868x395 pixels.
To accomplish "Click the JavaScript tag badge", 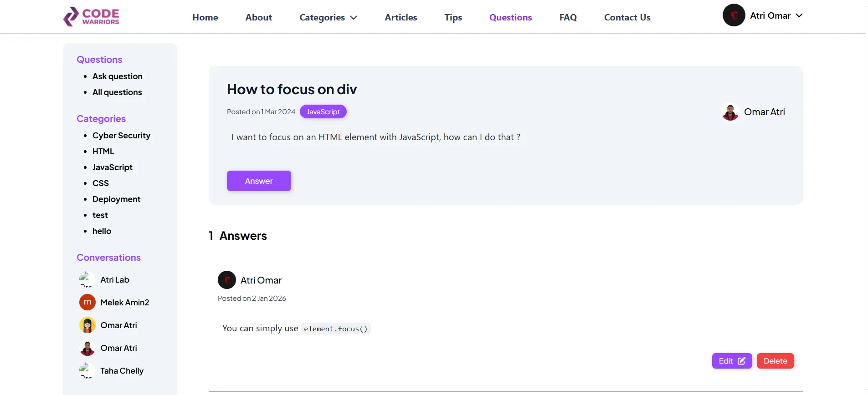I will 323,111.
